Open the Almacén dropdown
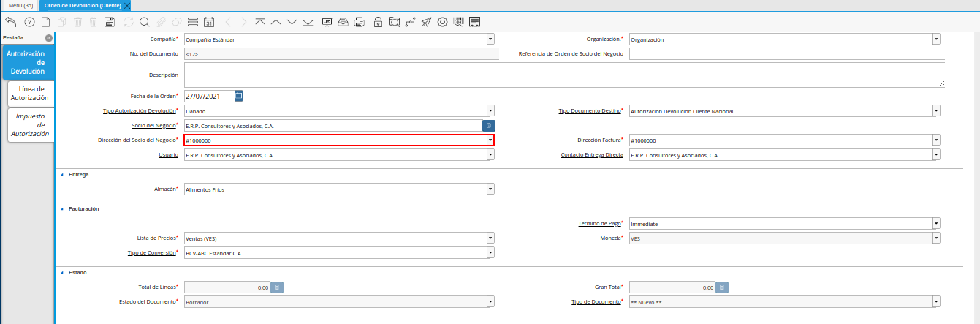980x324 pixels. tap(490, 189)
